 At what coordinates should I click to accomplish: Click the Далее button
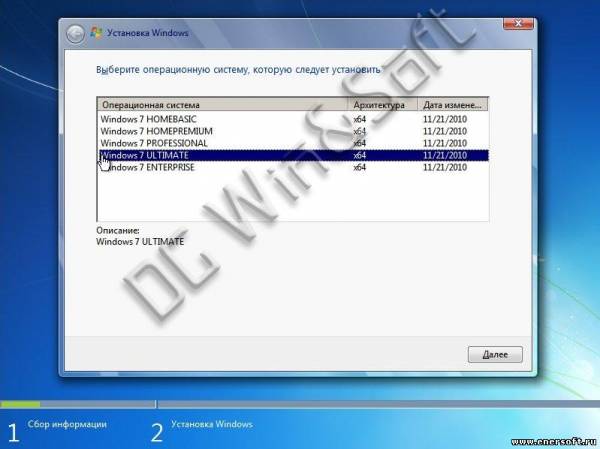click(495, 354)
